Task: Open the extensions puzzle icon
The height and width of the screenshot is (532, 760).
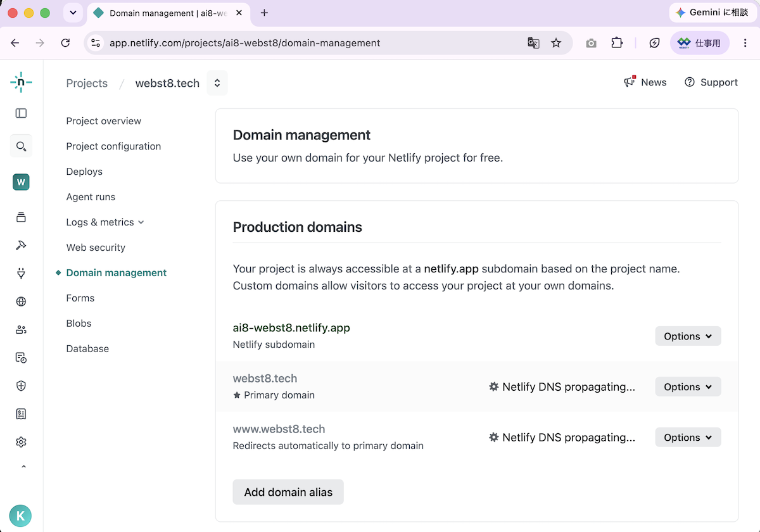Action: tap(617, 43)
